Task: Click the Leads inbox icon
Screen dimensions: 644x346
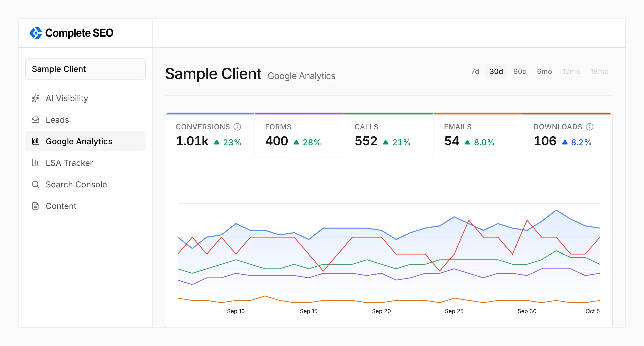Action: coord(35,120)
